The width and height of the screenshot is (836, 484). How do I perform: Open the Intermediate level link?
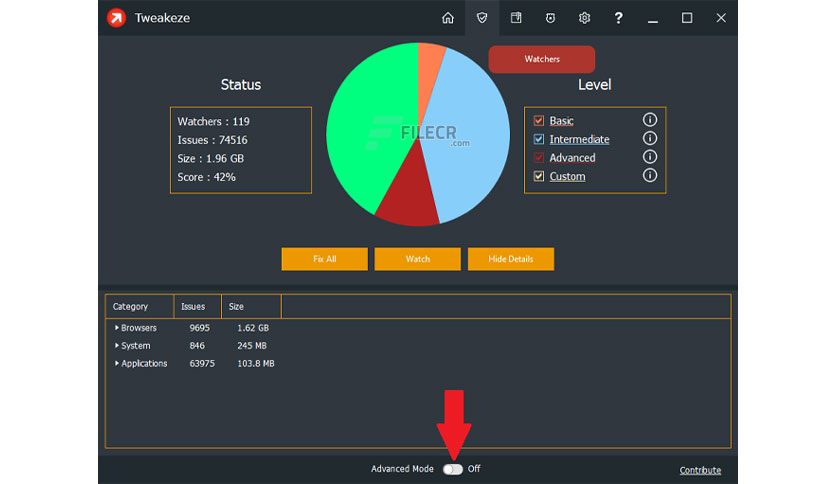point(580,140)
